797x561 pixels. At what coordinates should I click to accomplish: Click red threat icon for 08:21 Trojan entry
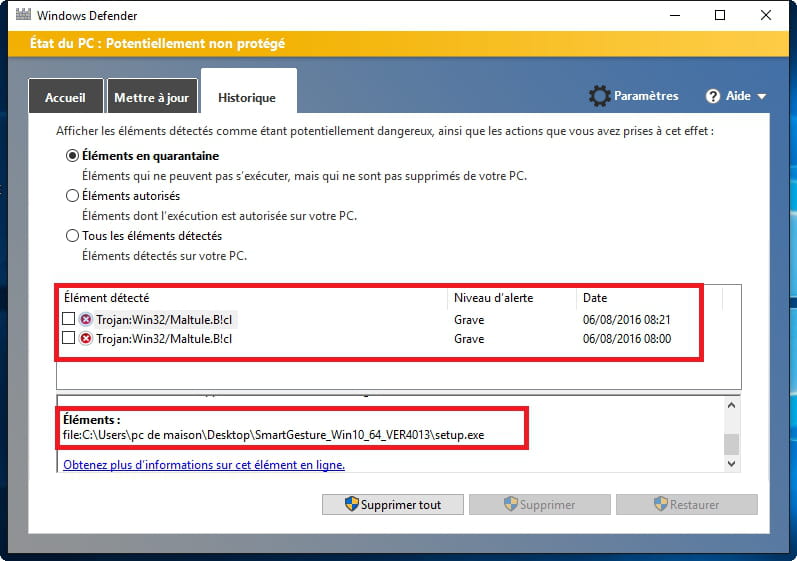pos(86,319)
